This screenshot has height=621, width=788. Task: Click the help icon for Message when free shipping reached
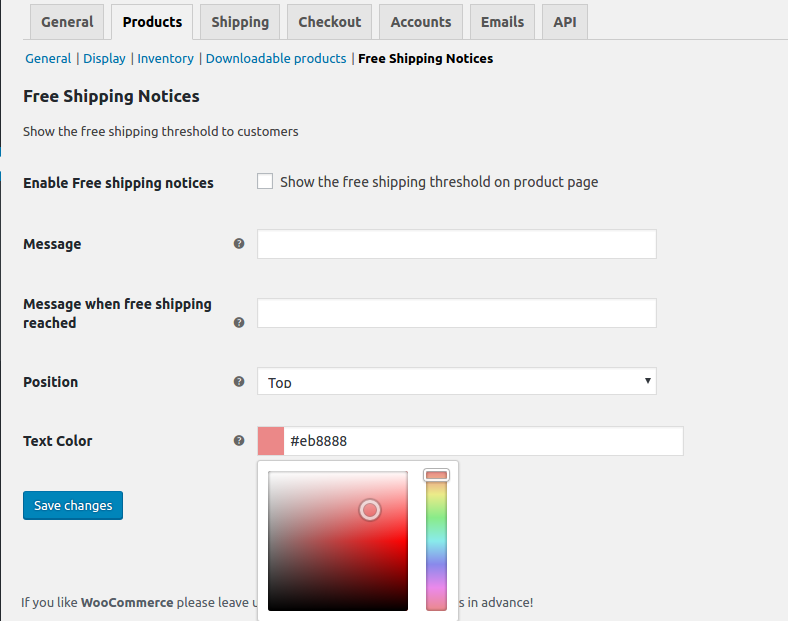pos(239,323)
